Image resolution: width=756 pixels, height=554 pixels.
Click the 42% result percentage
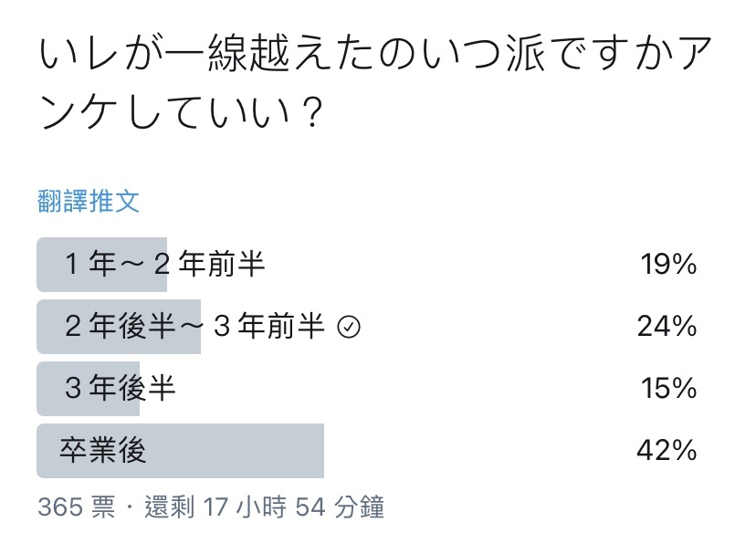[667, 451]
